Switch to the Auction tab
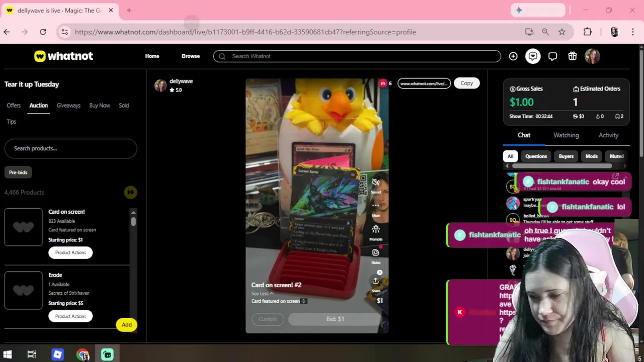Screen dimensions: 644x362 click(x=38, y=106)
